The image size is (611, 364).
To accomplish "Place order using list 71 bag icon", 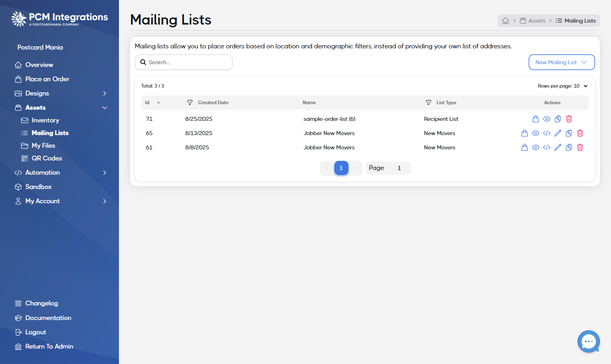I will [536, 119].
